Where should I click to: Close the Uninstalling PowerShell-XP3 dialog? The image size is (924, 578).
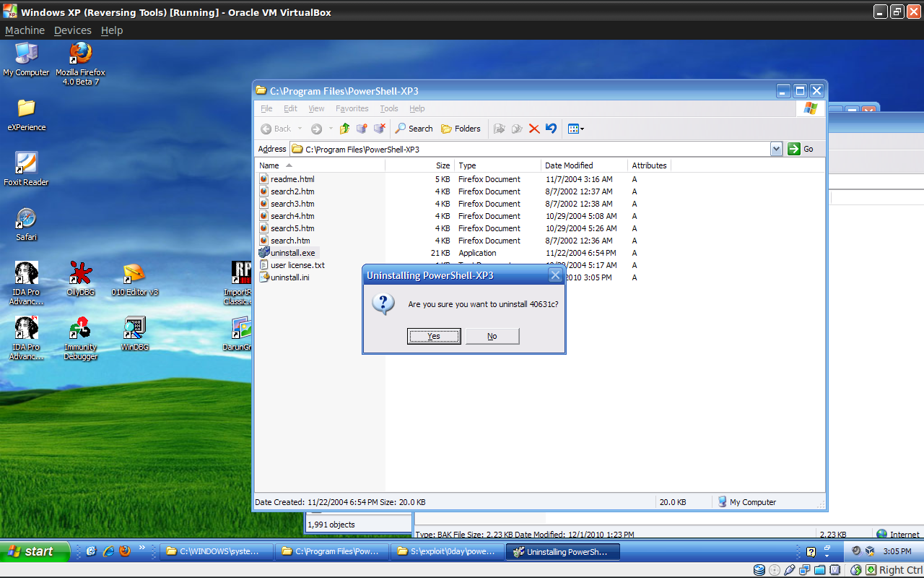pos(555,275)
